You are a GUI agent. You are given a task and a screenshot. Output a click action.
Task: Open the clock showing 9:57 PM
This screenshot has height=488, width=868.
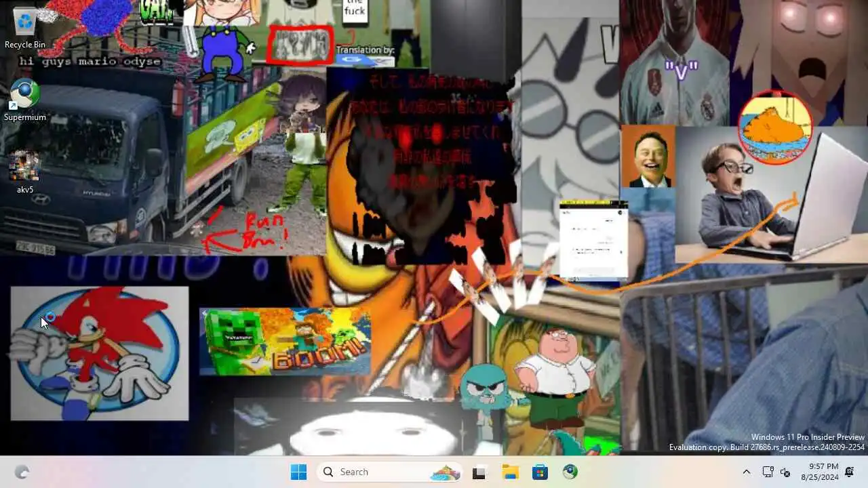coord(819,472)
